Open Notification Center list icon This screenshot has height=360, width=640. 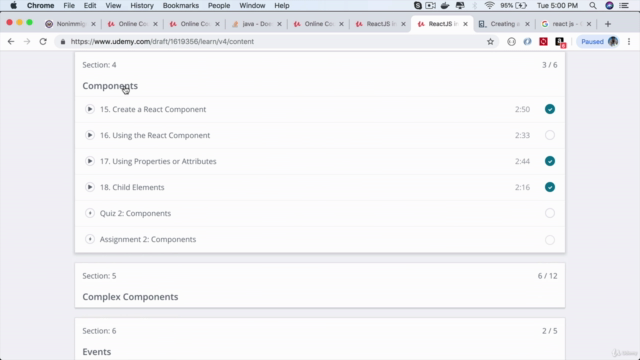pyautogui.click(x=624, y=6)
